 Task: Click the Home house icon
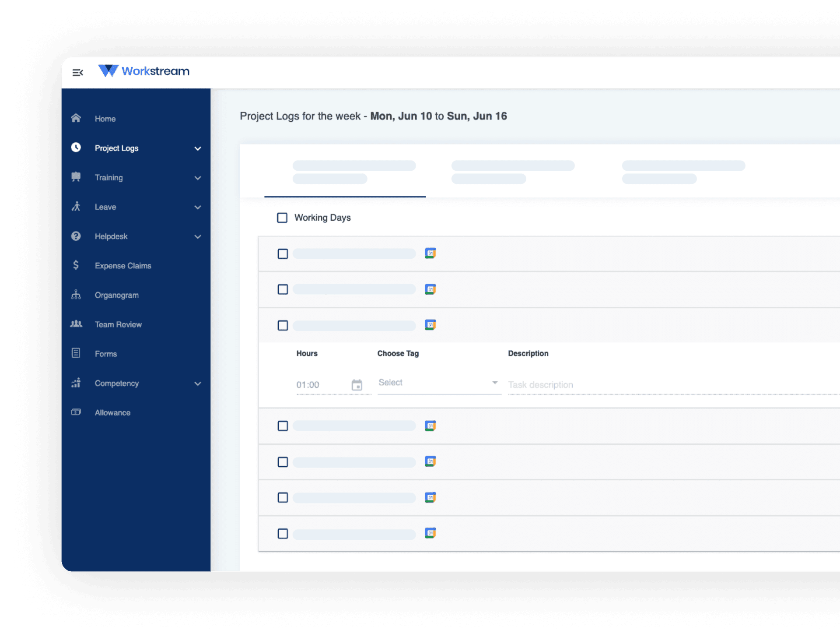(76, 118)
